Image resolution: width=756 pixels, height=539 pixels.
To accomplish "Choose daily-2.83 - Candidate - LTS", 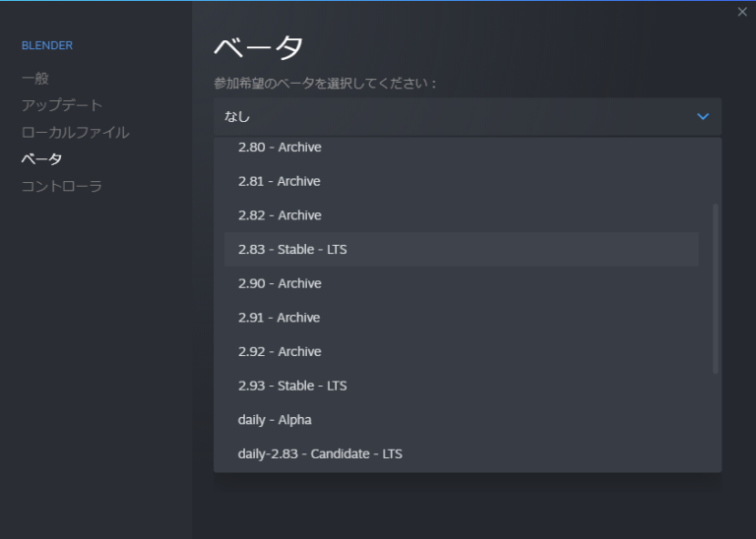I will (461, 454).
